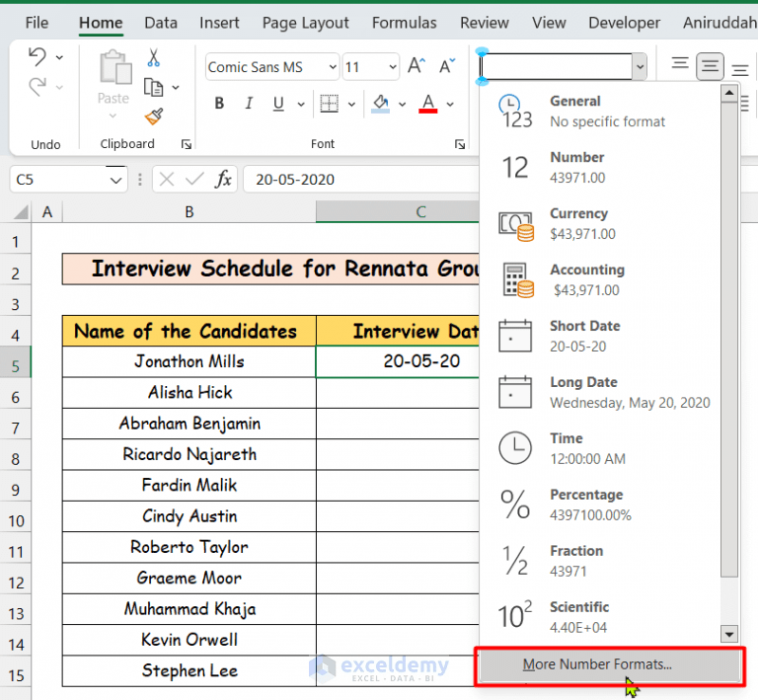The image size is (758, 700).
Task: Expand the Paste options arrow
Action: [x=114, y=116]
